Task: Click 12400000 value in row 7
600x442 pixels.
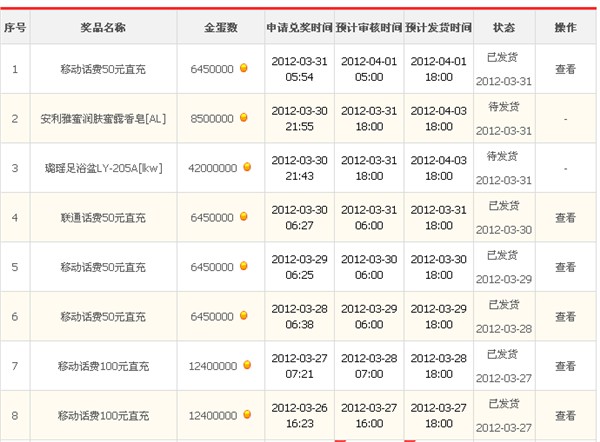Action: (213, 366)
